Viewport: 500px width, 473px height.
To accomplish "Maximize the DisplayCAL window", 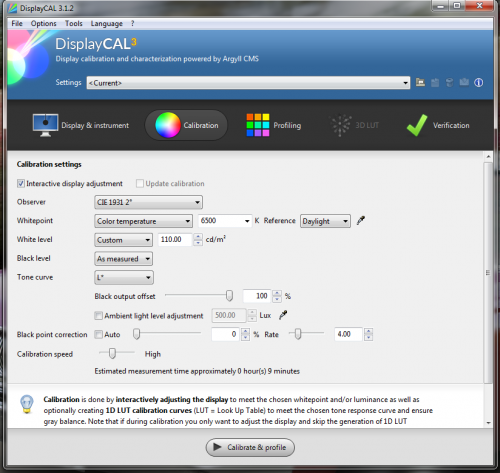I will pyautogui.click(x=457, y=6).
